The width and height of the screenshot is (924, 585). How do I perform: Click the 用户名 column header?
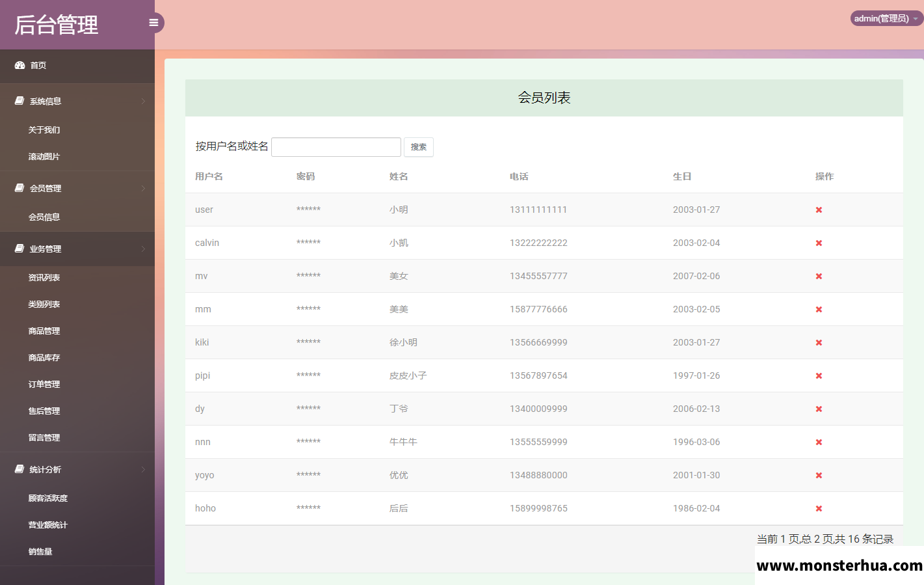(x=209, y=176)
